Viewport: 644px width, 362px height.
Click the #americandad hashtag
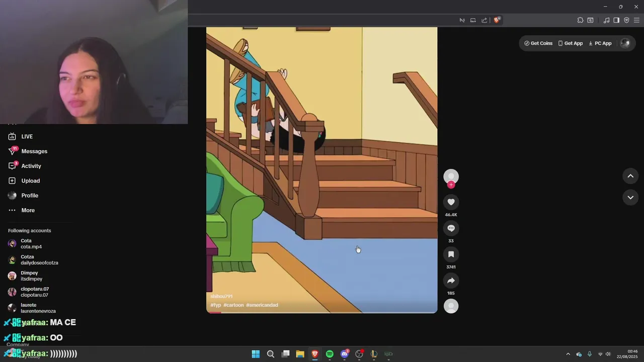(262, 305)
